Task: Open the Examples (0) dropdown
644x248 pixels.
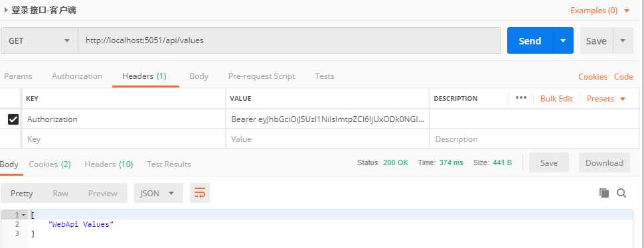Action: [x=600, y=11]
